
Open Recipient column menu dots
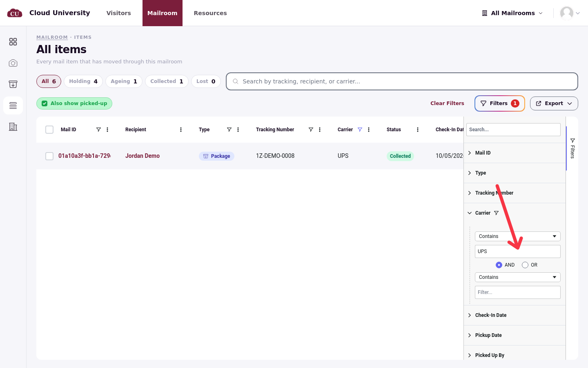181,130
